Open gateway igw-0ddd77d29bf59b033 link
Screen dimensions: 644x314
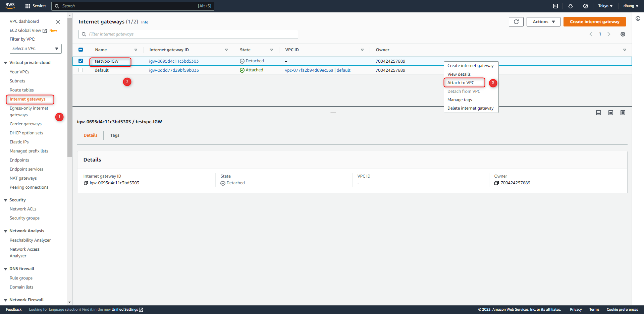point(174,70)
